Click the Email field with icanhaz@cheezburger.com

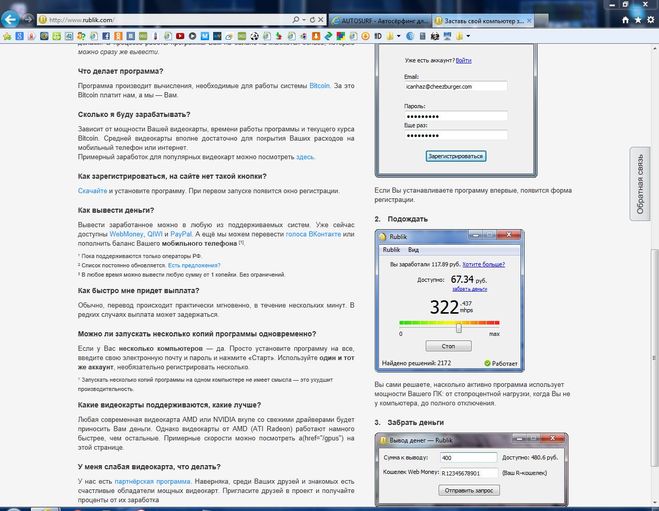click(456, 87)
